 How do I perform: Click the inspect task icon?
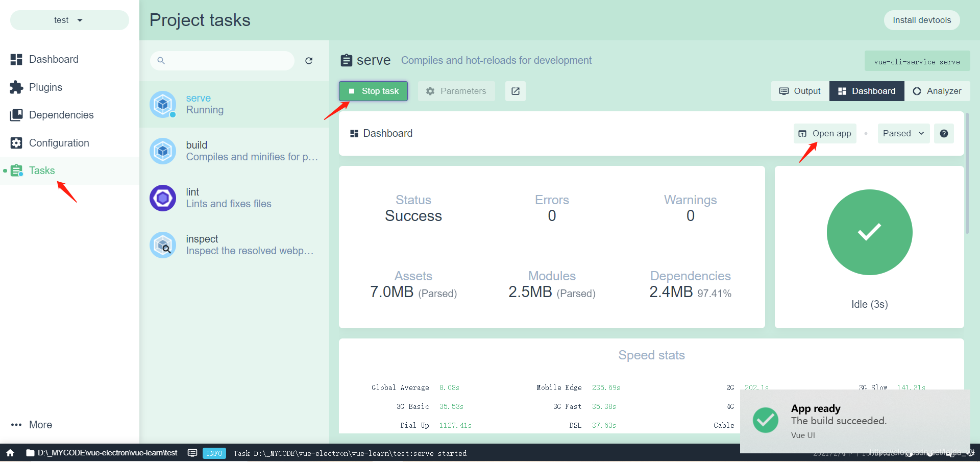coord(163,245)
